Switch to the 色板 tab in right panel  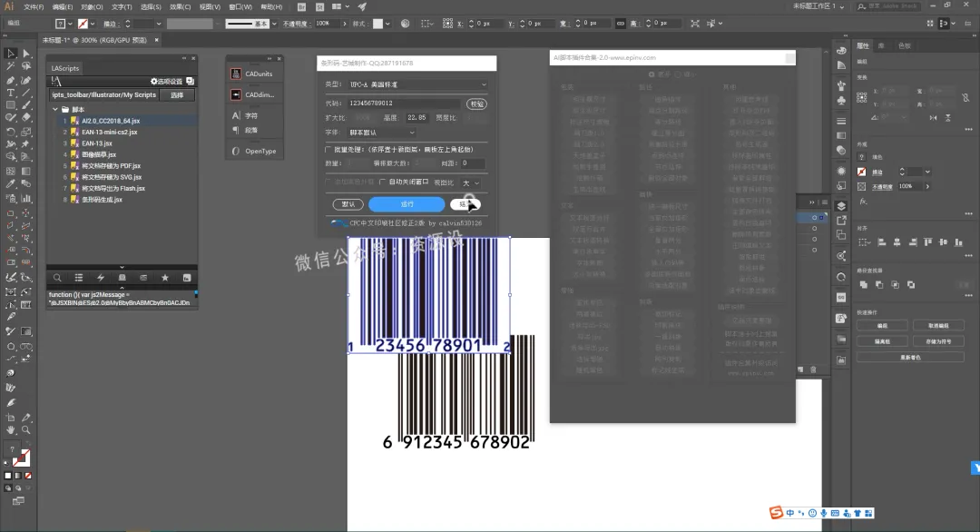click(904, 45)
